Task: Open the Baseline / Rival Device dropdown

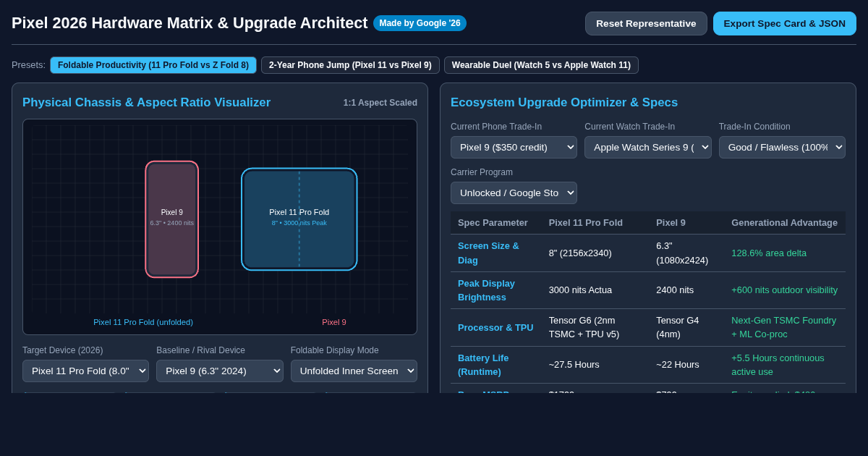Action: [220, 371]
